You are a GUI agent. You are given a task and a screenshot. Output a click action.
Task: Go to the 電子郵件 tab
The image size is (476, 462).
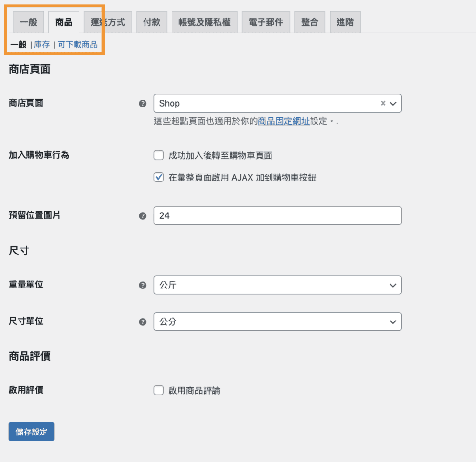[265, 21]
